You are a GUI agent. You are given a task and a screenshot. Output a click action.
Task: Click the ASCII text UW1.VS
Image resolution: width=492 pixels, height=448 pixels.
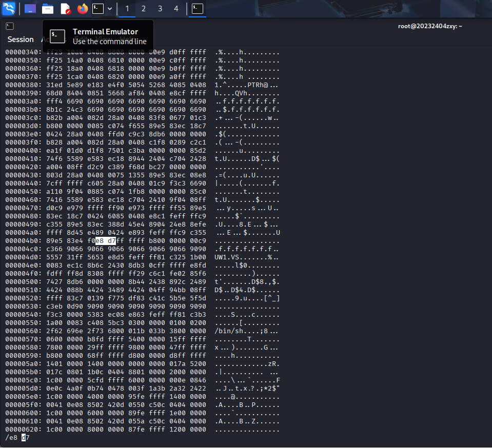(227, 257)
